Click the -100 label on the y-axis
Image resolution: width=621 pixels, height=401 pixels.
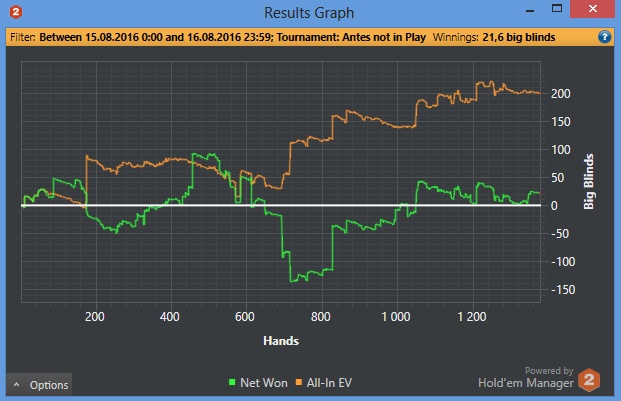(x=563, y=262)
